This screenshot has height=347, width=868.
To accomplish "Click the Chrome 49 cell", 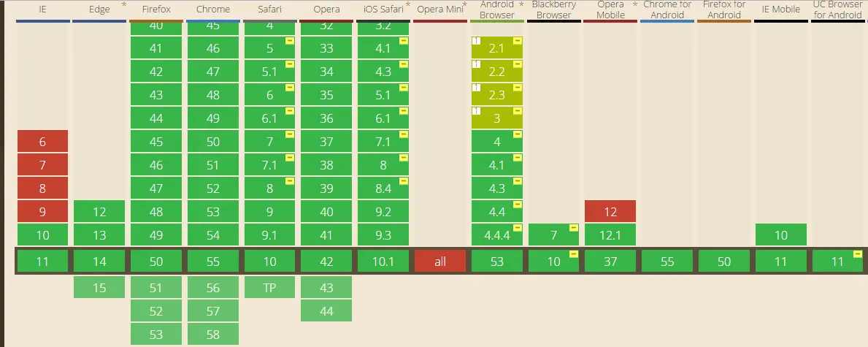I will (213, 118).
